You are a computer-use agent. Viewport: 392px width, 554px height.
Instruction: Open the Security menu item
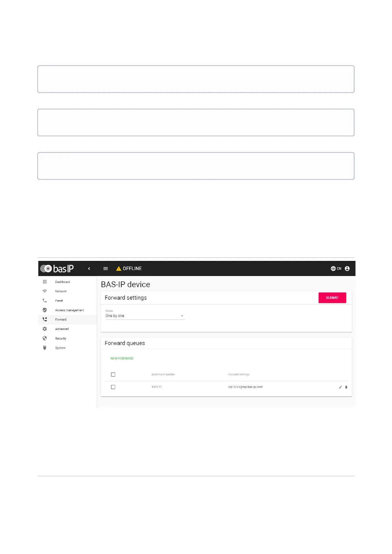(61, 338)
